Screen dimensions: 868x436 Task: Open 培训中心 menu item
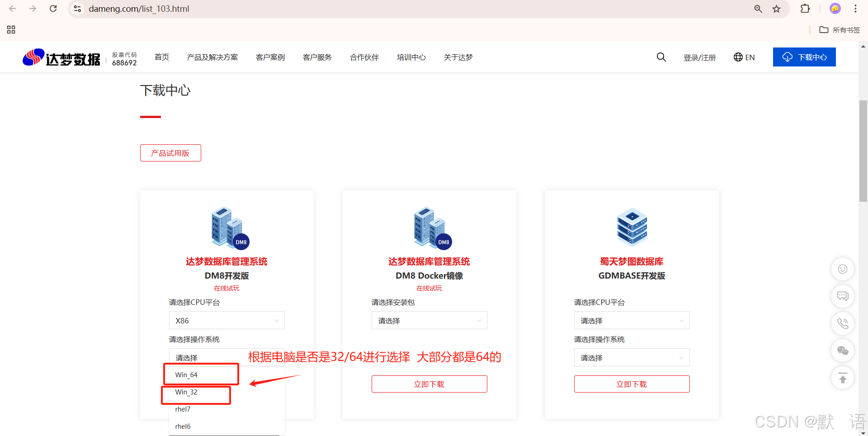pos(411,57)
